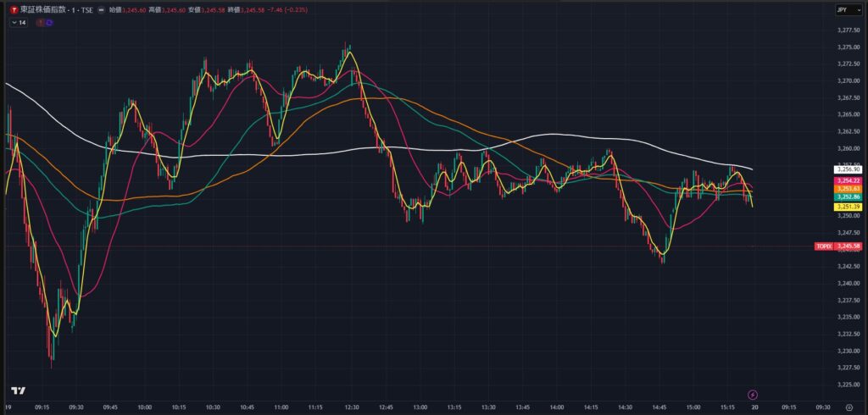Screen dimensions: 868x415
Task: Select the yellow 3,251.39 price label
Action: (x=849, y=207)
